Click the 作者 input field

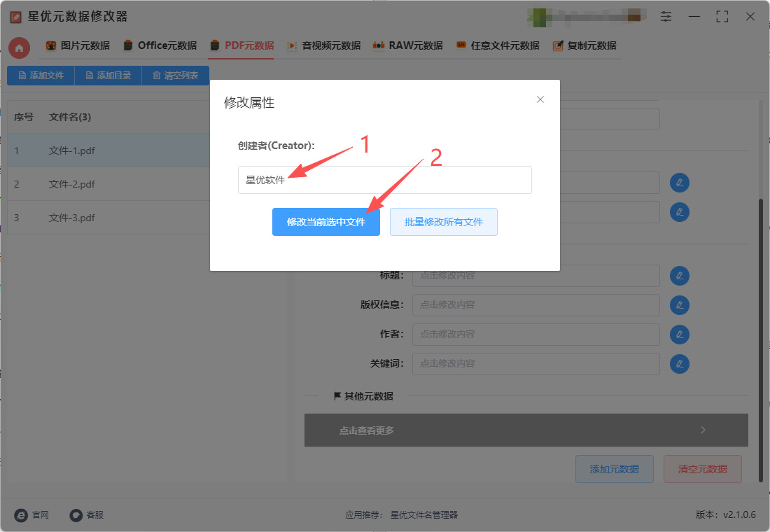[x=535, y=335]
